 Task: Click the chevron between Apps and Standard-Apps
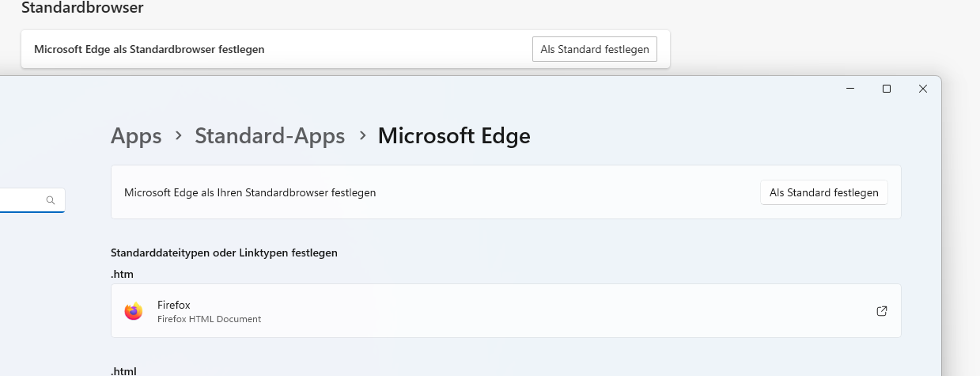coord(179,136)
